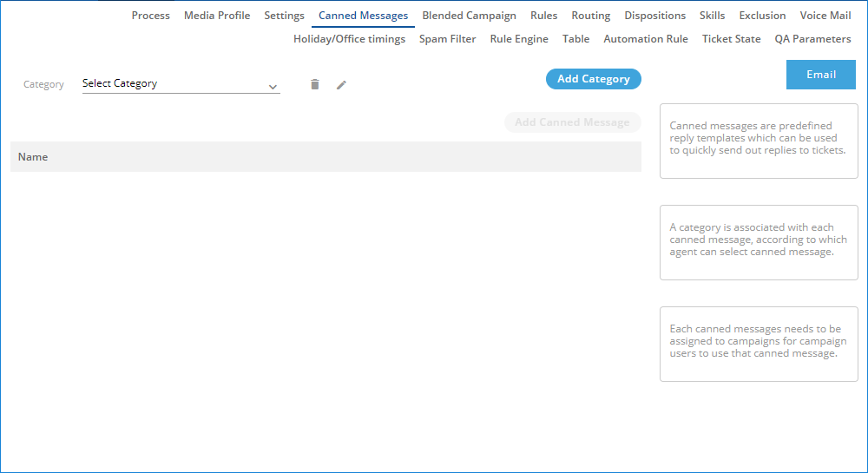Open the Voice Mail tab
Image resolution: width=868 pixels, height=473 pixels.
[825, 16]
